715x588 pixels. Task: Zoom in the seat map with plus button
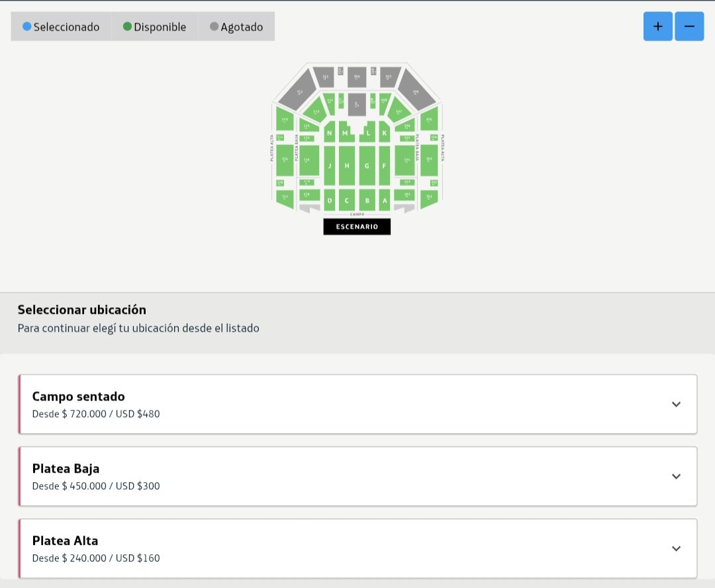(x=657, y=26)
